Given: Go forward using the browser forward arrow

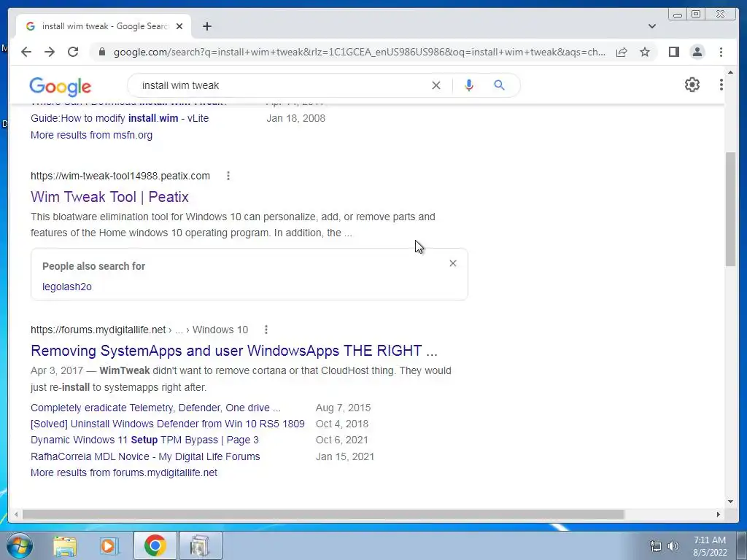Looking at the screenshot, I should click(50, 52).
